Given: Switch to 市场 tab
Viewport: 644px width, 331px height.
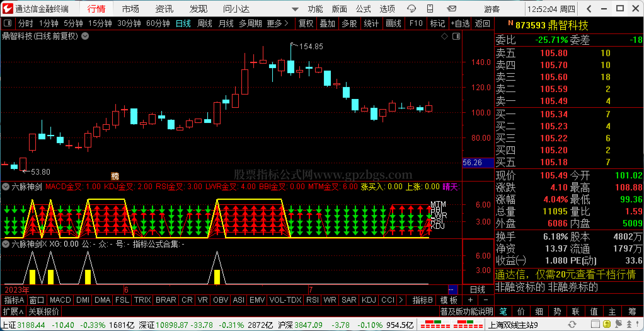Looking at the screenshot, I should 130,9.
